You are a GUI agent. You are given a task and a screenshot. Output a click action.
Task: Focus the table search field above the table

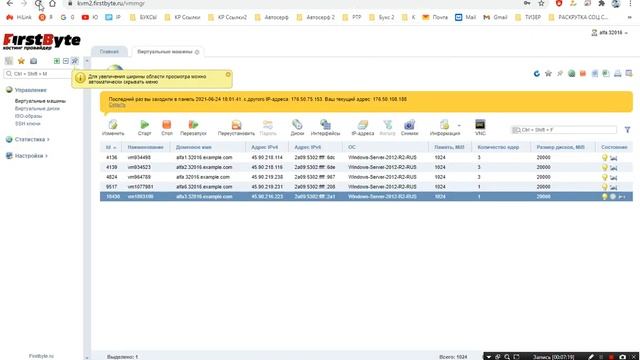564,130
